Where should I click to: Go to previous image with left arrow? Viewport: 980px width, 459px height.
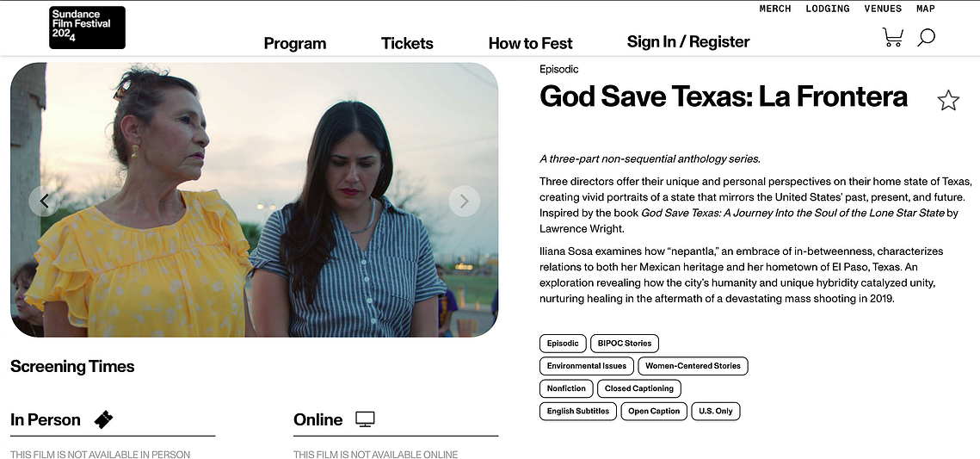[45, 201]
